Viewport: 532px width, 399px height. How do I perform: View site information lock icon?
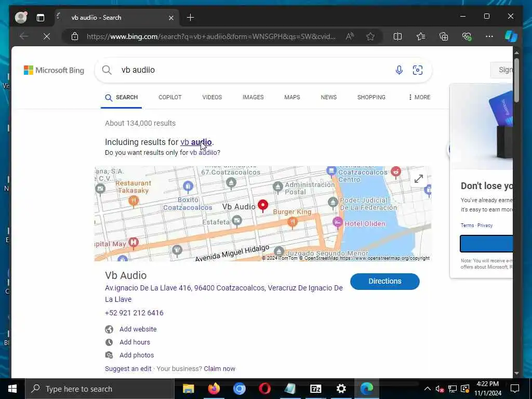[75, 36]
